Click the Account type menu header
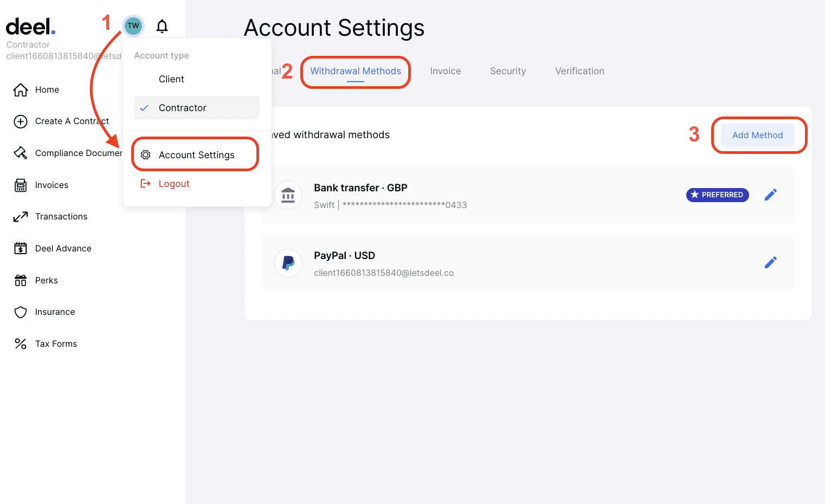Screen dimensions: 825x504 (162, 56)
